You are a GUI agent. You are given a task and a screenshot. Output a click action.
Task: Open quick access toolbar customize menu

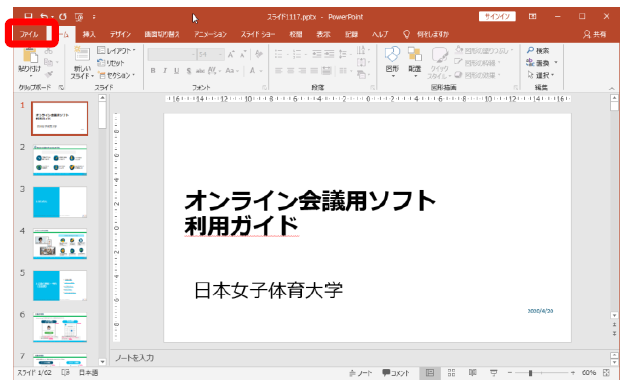point(94,17)
